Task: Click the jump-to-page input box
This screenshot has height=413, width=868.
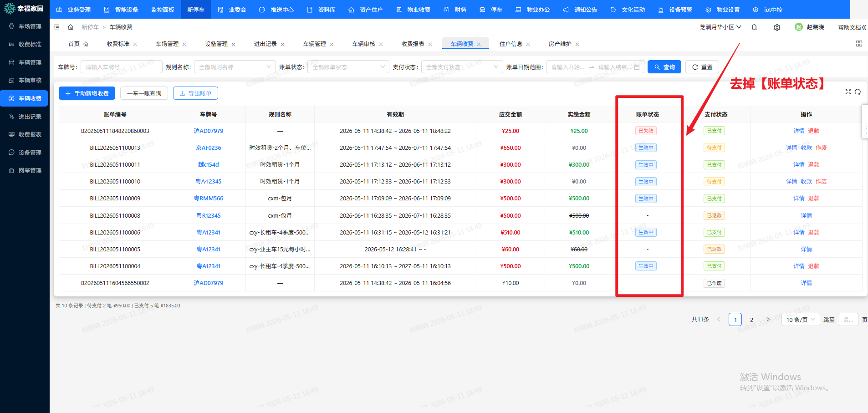Action: click(848, 320)
